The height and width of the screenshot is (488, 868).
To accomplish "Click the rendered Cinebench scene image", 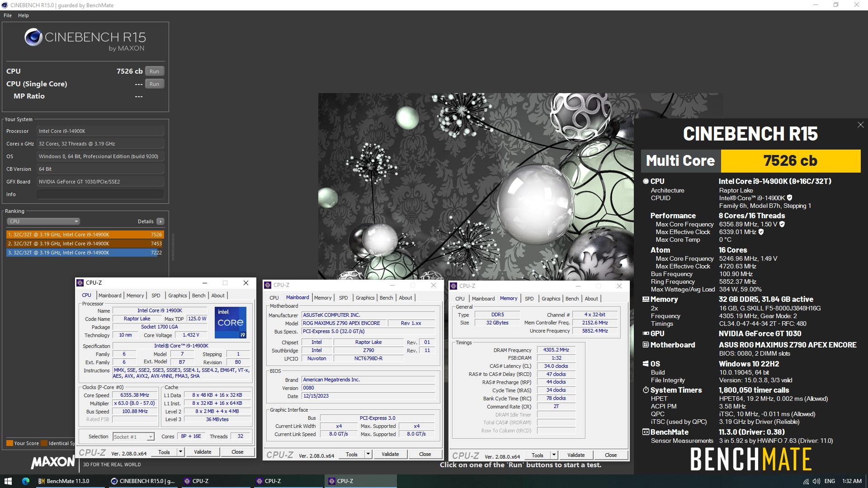I will click(476, 186).
